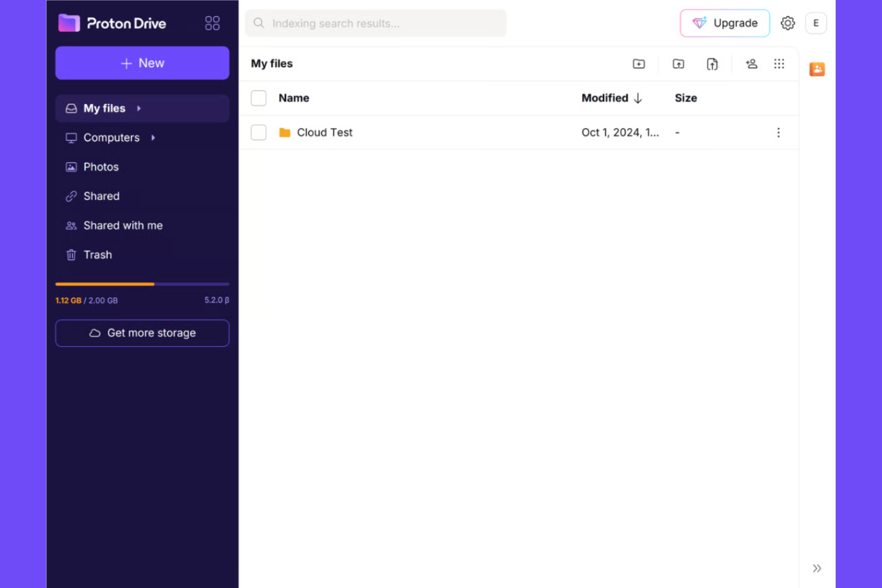Open the Trash section
This screenshot has height=588, width=882.
pyautogui.click(x=97, y=254)
